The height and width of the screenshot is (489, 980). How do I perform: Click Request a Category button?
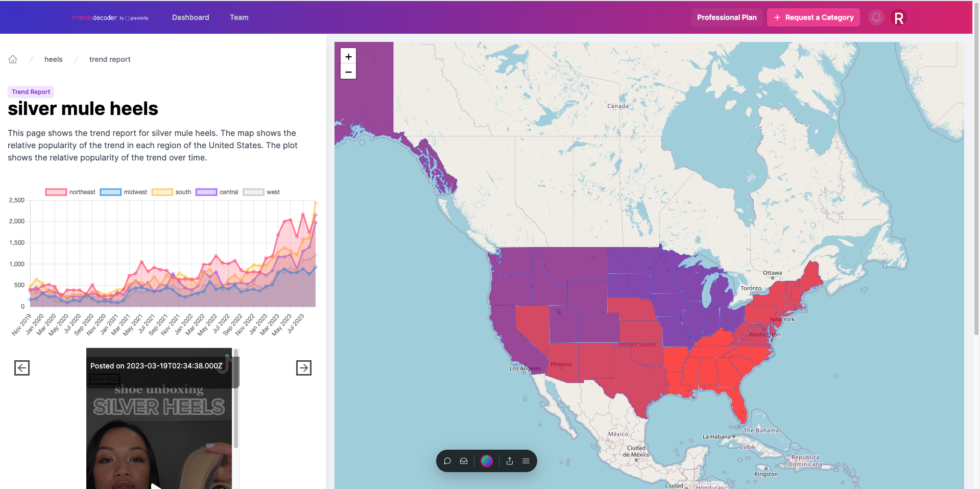point(814,17)
